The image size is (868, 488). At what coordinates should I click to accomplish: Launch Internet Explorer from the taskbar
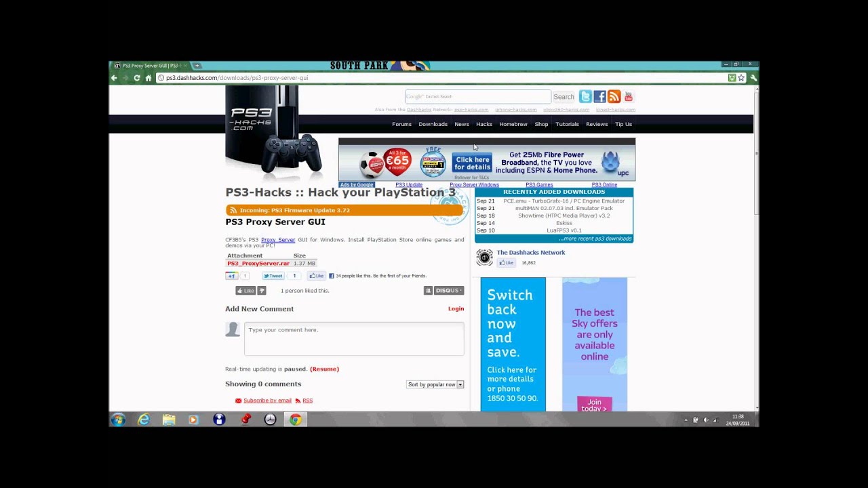click(144, 420)
